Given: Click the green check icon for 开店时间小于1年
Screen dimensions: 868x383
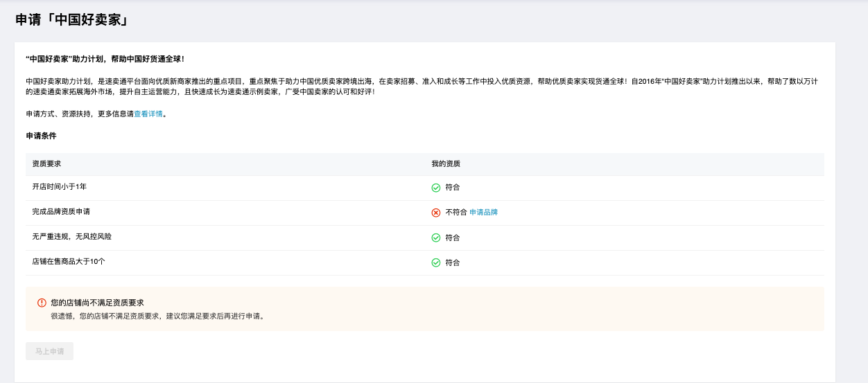Looking at the screenshot, I should [x=436, y=188].
